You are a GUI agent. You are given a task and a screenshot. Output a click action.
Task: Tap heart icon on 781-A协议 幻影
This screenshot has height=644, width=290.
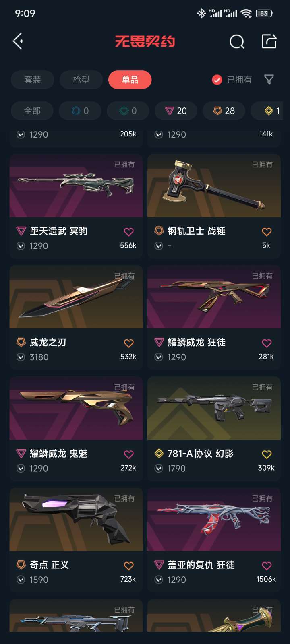267,454
